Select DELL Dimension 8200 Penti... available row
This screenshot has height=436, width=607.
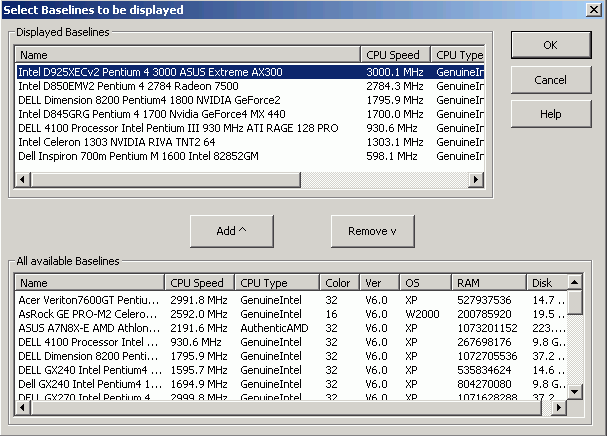point(291,356)
